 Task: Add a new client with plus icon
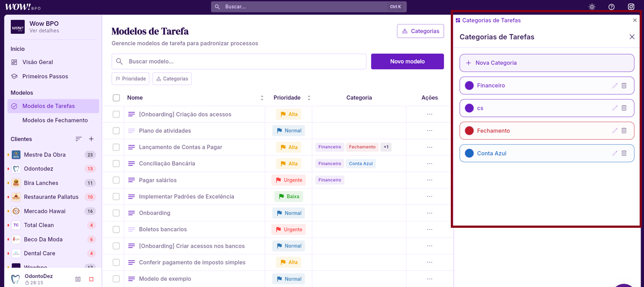pyautogui.click(x=91, y=139)
